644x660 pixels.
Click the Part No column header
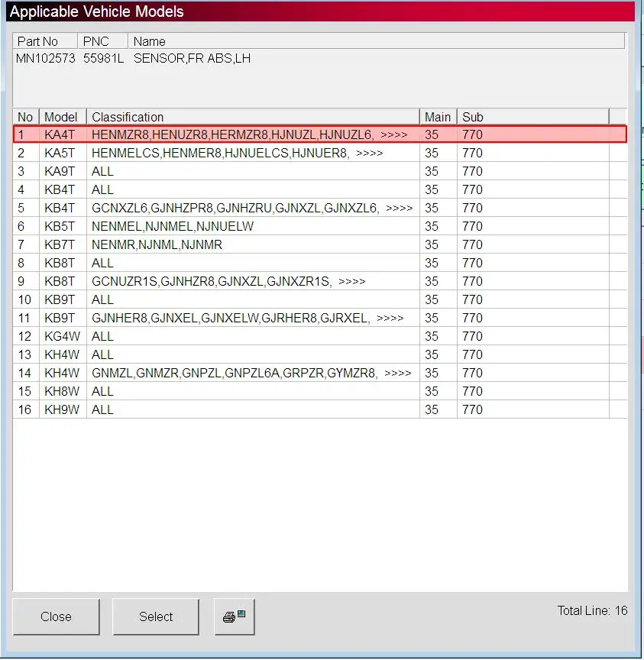tap(45, 41)
